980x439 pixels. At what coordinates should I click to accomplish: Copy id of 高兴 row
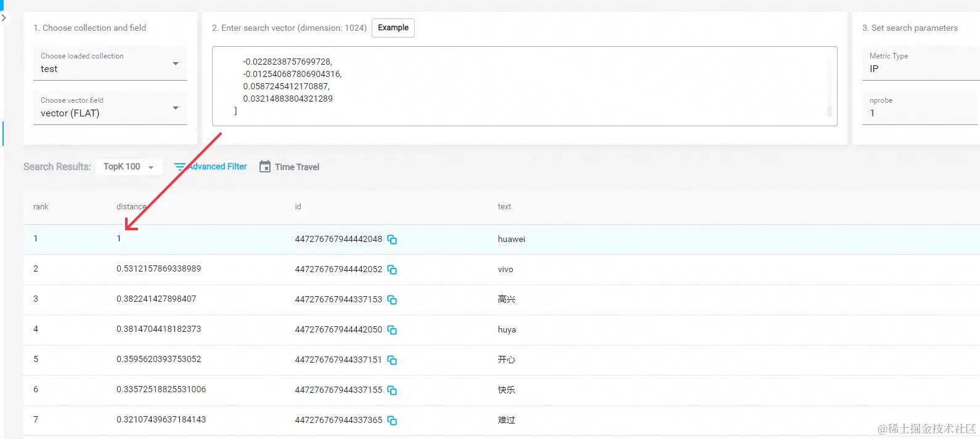(x=392, y=300)
